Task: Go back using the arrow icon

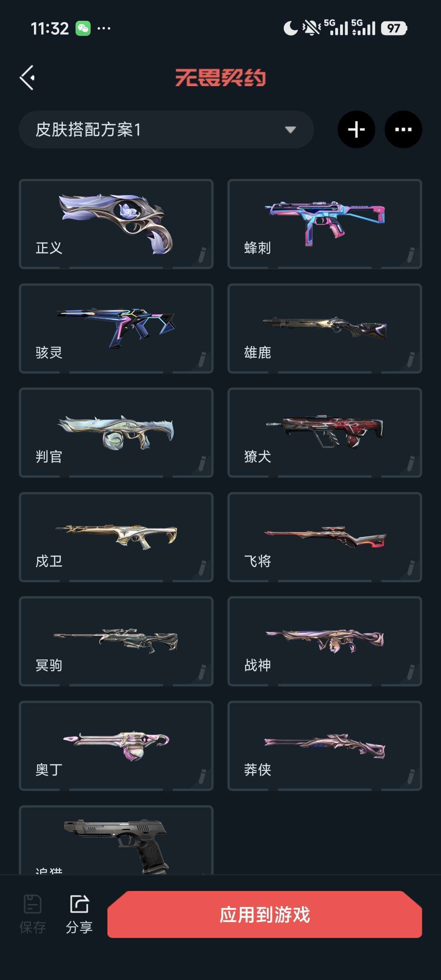Action: (x=27, y=78)
